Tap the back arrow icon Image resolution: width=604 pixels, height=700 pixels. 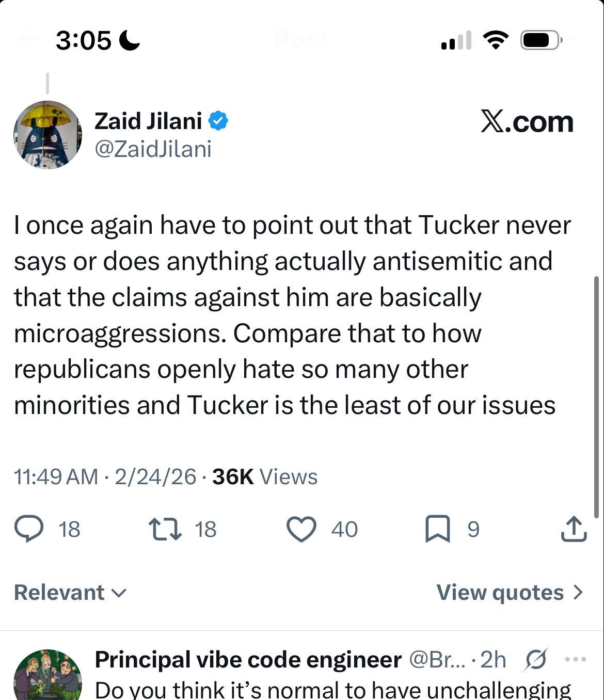coord(30,39)
